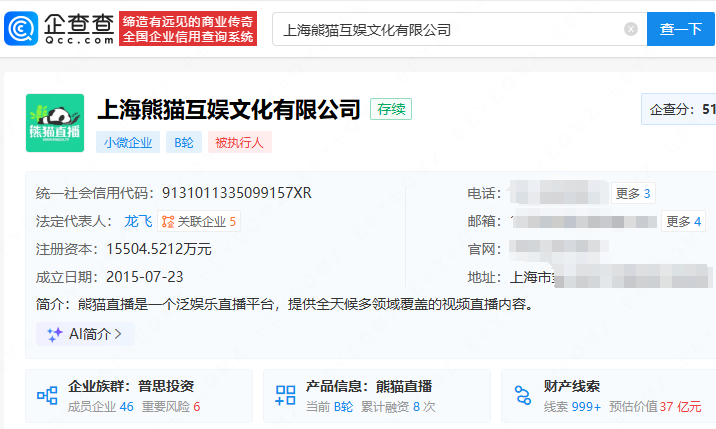Screen dimensions: 716x429
Task: Open the 企业族群 普思投资 card
Action: [139, 396]
